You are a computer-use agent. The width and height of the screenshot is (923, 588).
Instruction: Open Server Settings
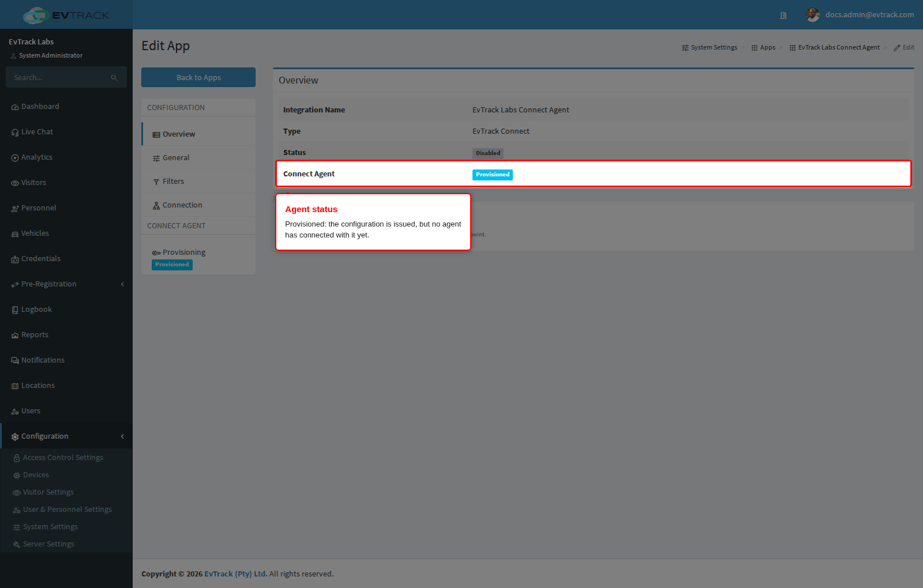(x=66, y=544)
